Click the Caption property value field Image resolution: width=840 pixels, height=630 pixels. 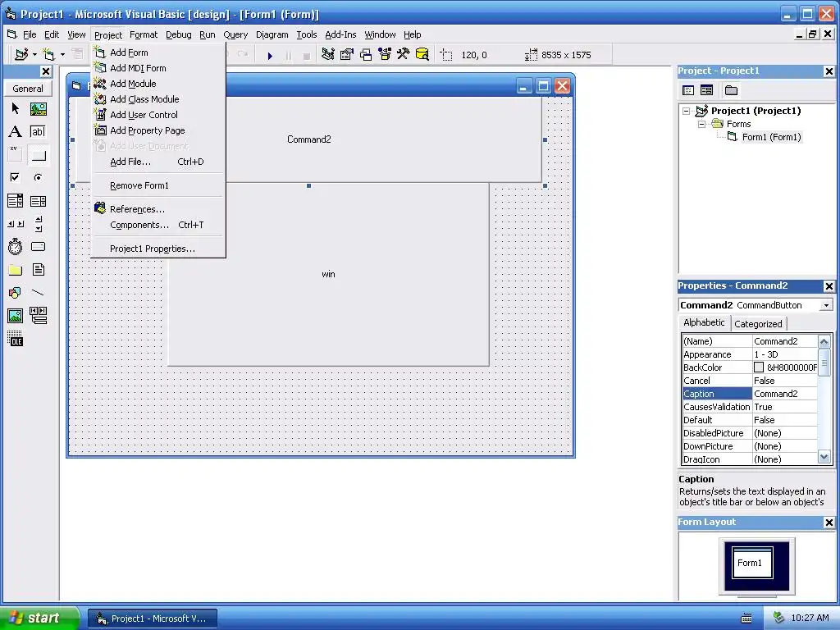[x=785, y=394]
